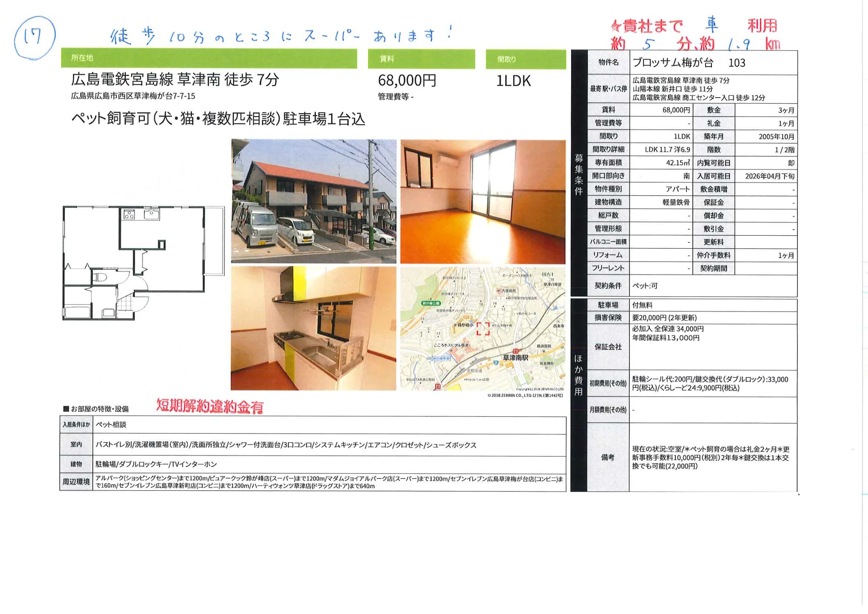Click the kitchen photo
The height and width of the screenshot is (614, 868).
tap(313, 328)
